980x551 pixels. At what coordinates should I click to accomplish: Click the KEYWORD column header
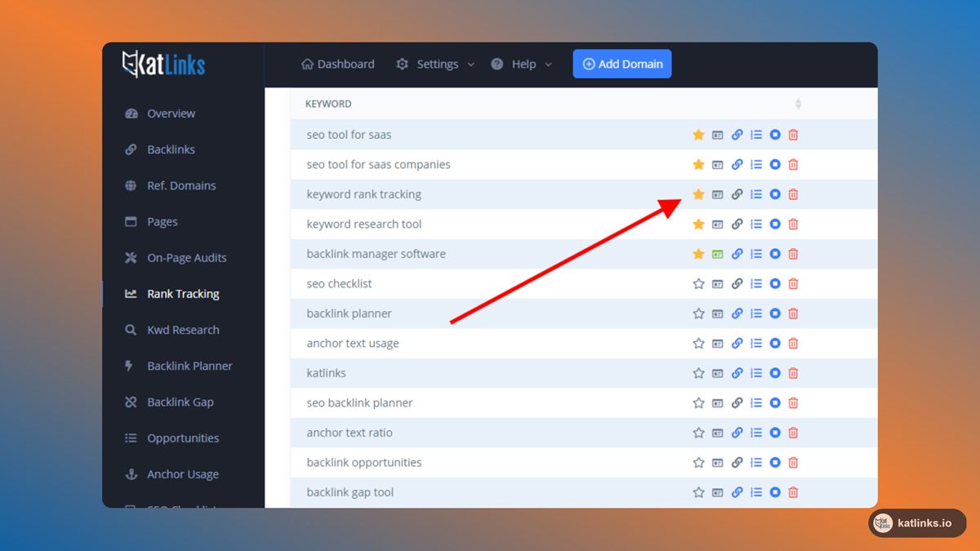(x=328, y=104)
